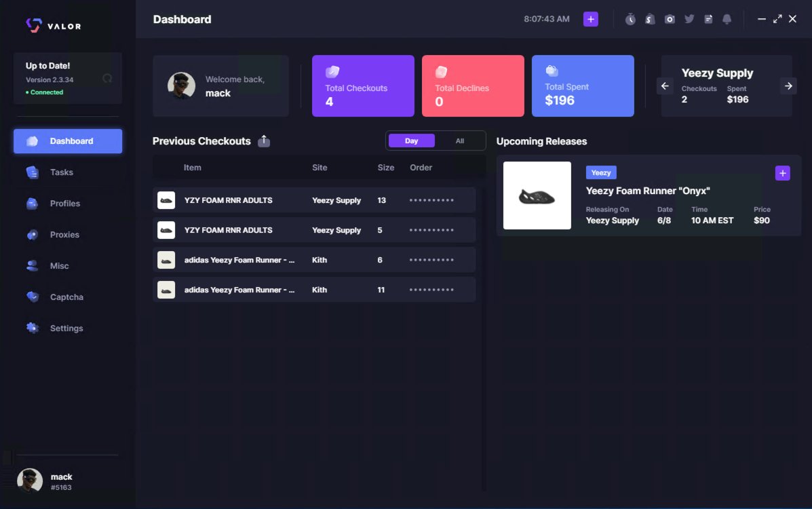Click the Total Declines card icon

(x=441, y=71)
